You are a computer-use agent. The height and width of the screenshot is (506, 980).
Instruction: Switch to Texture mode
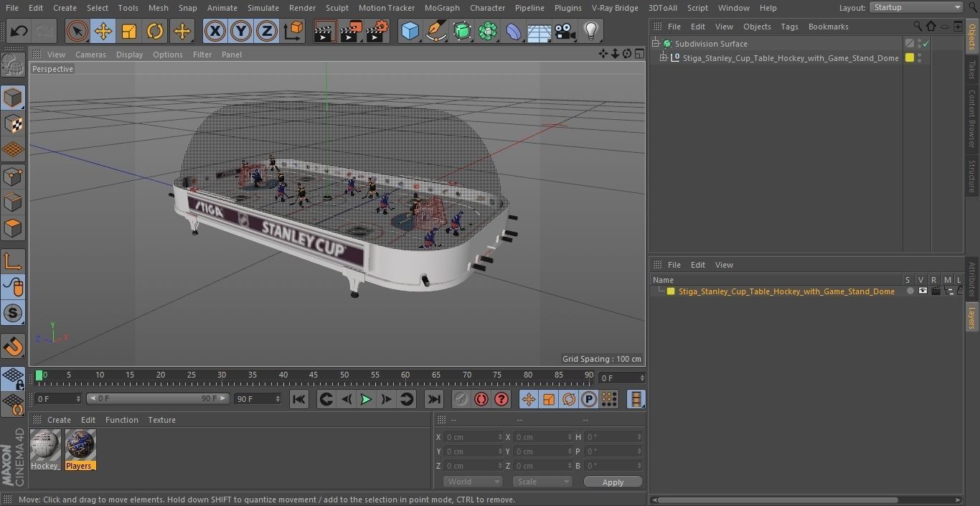click(x=13, y=124)
